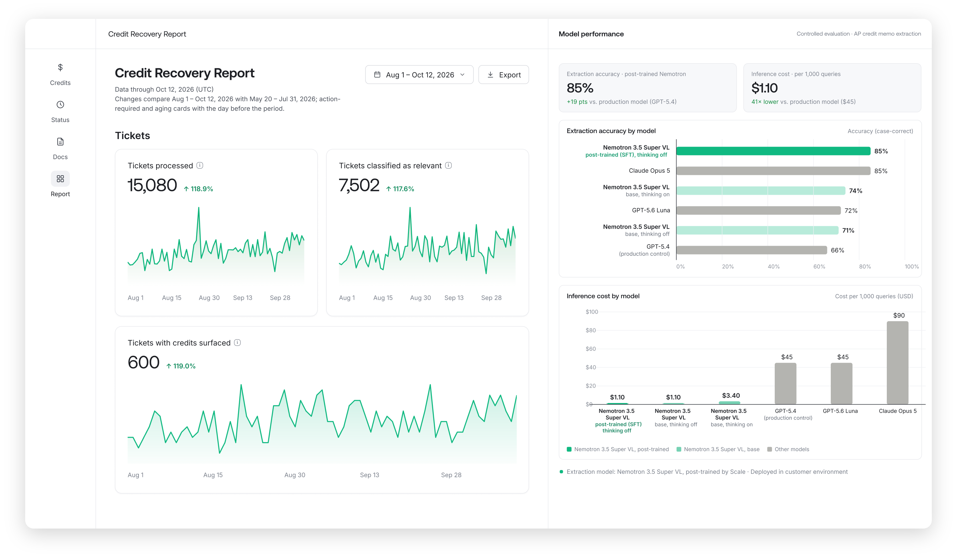Click info icon beside Tickets with credits surfaced
957x560 pixels.
coord(237,343)
